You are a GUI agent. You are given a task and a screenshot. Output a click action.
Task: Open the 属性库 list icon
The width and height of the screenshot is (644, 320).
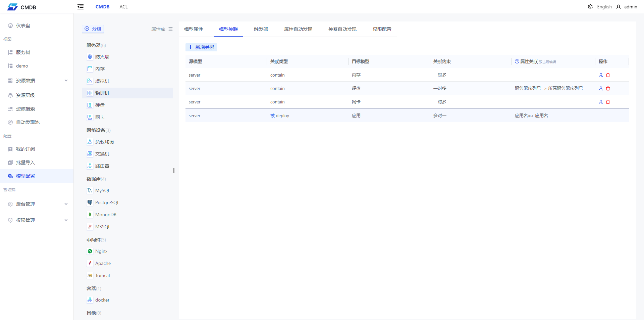[171, 29]
